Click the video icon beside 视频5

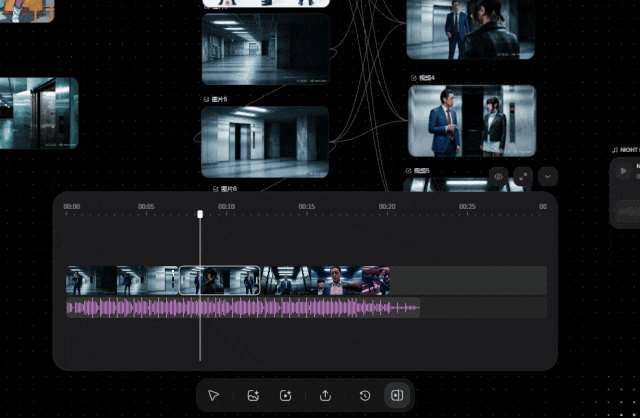(x=408, y=171)
